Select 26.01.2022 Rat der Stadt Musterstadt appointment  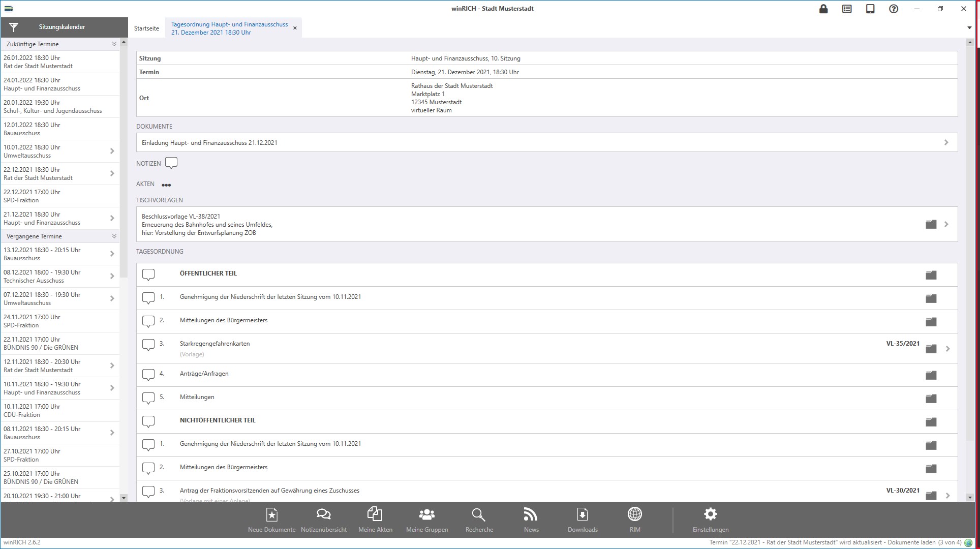(60, 62)
